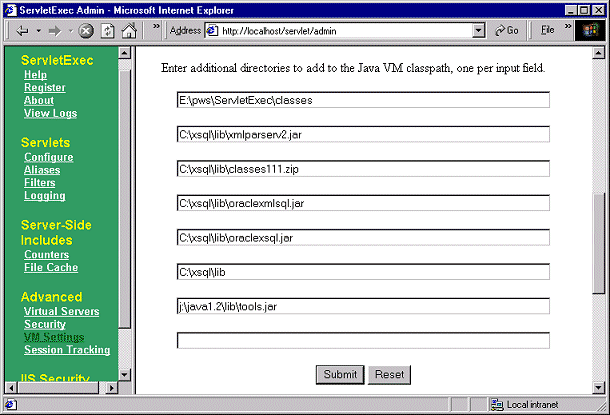This screenshot has height=415, width=610.
Task: Go to Home page icon
Action: 128,30
